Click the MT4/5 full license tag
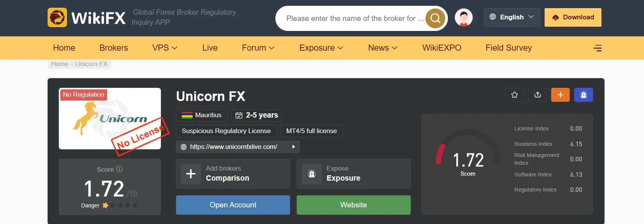Viewport: 644px width, 224px height. pos(311,131)
